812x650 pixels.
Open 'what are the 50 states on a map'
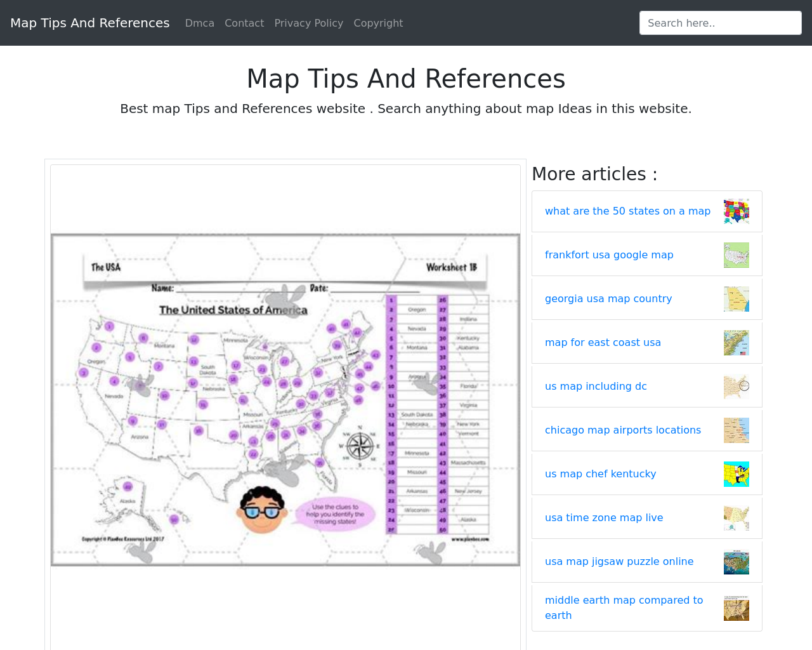pos(627,211)
